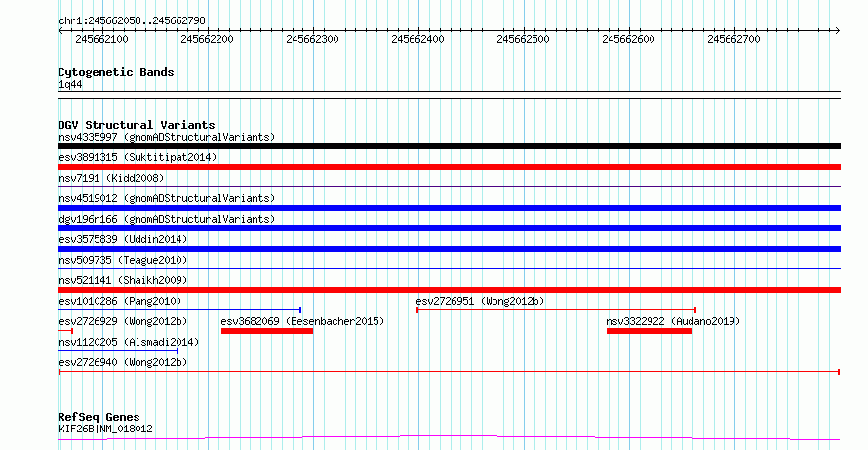Screen dimensions: 868x450
Task: Select the long red esv2726940 line
Action: click(449, 372)
